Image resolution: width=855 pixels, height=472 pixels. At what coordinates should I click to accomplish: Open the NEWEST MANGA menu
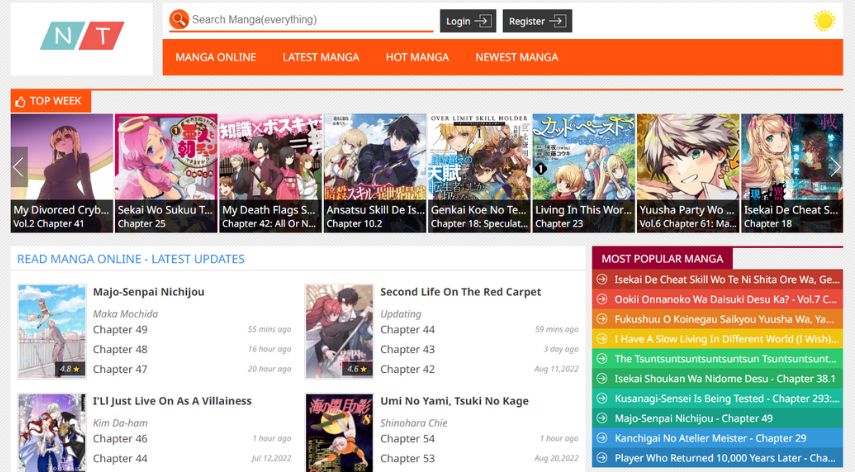pyautogui.click(x=516, y=57)
